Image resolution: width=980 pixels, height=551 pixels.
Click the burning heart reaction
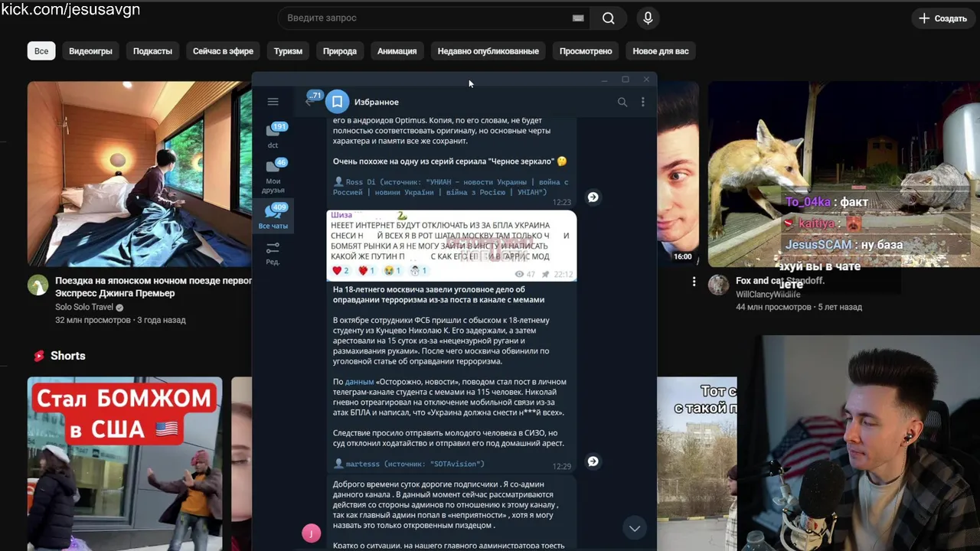[367, 271]
